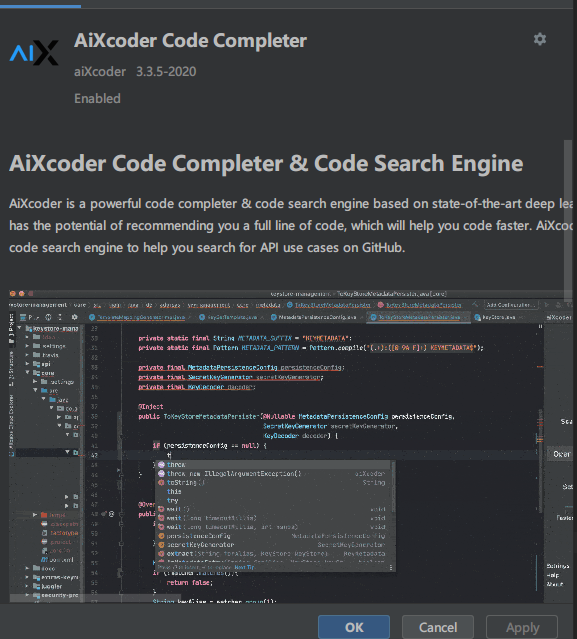The image size is (577, 639).
Task: Collapse the 'core' folder in project tree
Action: click(x=28, y=372)
